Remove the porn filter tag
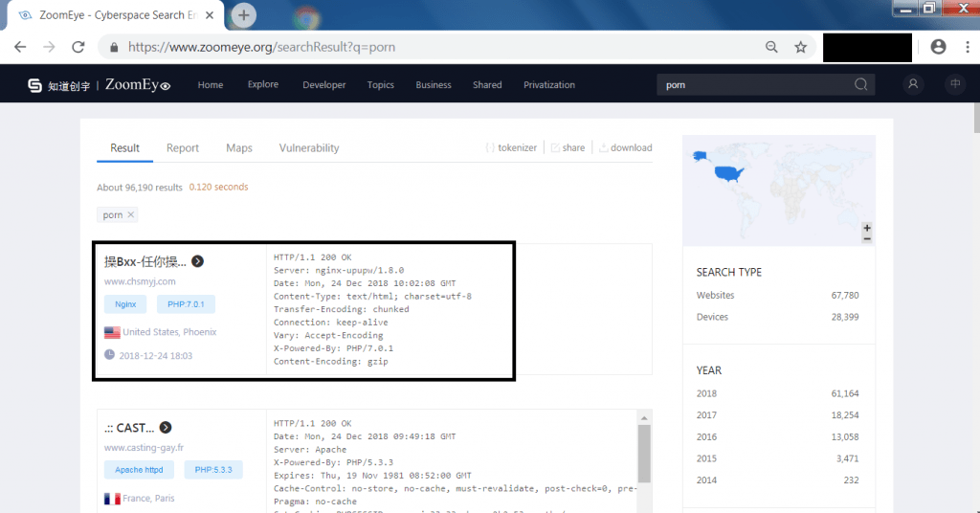Image resolution: width=980 pixels, height=513 pixels. (x=130, y=214)
